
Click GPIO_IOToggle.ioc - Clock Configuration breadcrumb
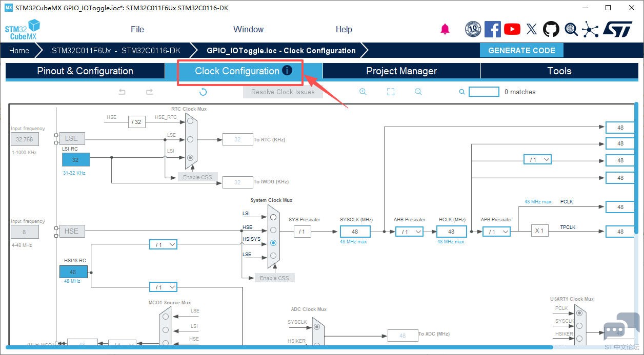coord(281,50)
